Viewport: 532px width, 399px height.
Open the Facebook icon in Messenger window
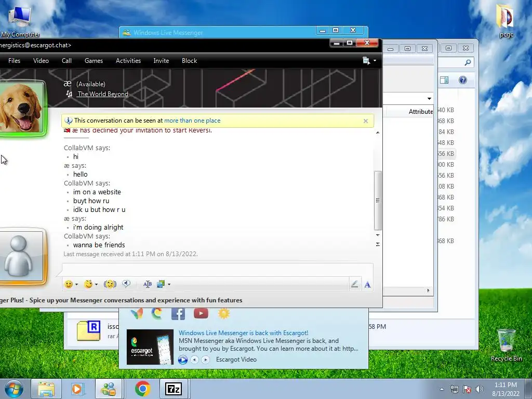(x=178, y=313)
